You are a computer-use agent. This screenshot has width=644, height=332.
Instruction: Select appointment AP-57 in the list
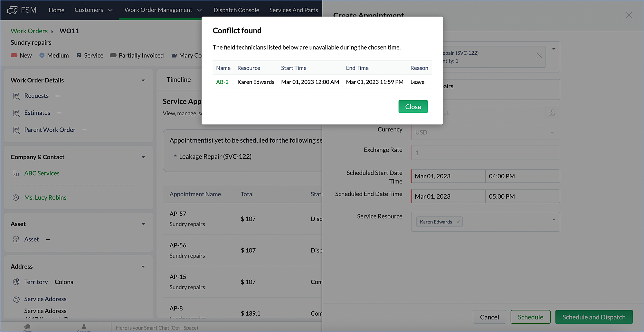[178, 214]
